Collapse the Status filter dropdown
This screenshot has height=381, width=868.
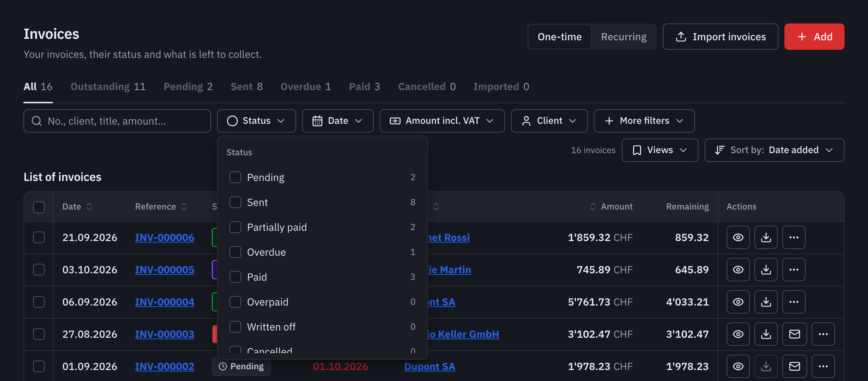pyautogui.click(x=256, y=121)
